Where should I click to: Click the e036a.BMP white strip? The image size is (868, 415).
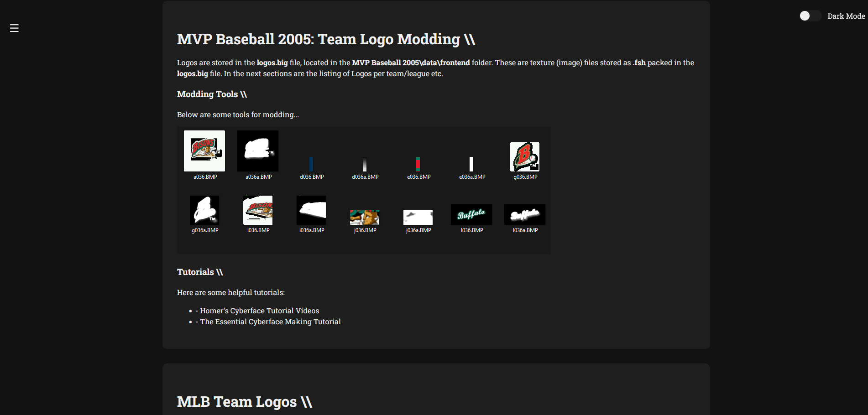[x=471, y=164]
